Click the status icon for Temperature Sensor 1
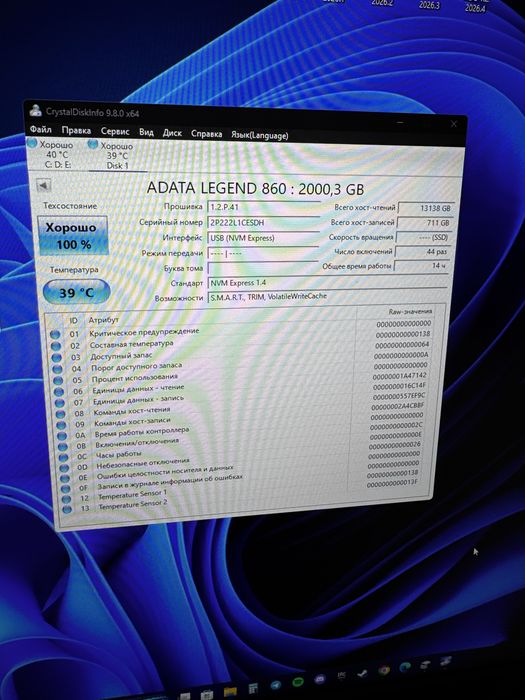The height and width of the screenshot is (700, 525). pos(67,499)
